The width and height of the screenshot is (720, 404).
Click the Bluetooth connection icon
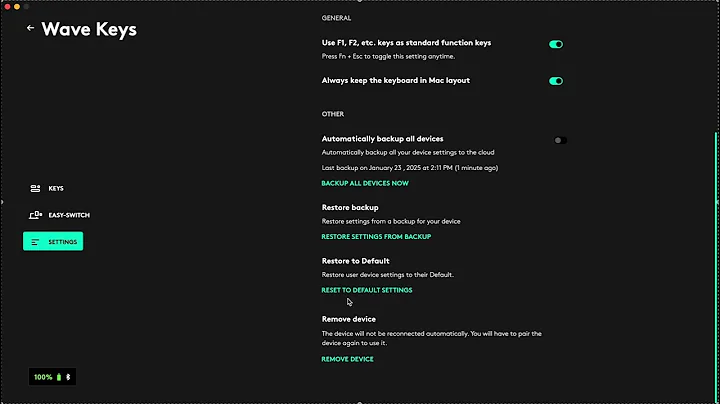pyautogui.click(x=69, y=377)
